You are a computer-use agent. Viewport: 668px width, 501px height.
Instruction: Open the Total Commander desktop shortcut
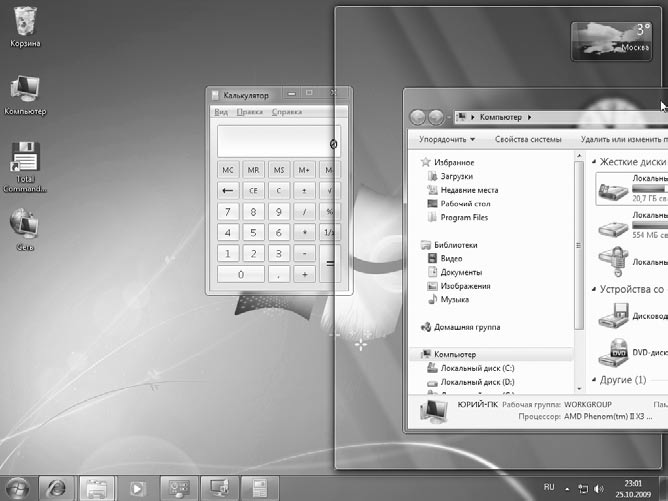tap(25, 160)
